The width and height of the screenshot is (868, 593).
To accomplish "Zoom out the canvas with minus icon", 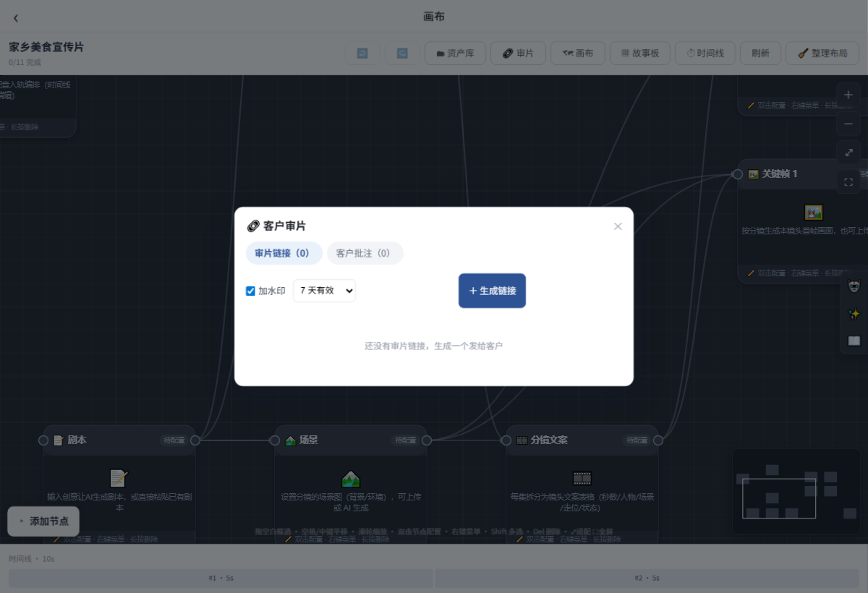I will pos(848,124).
